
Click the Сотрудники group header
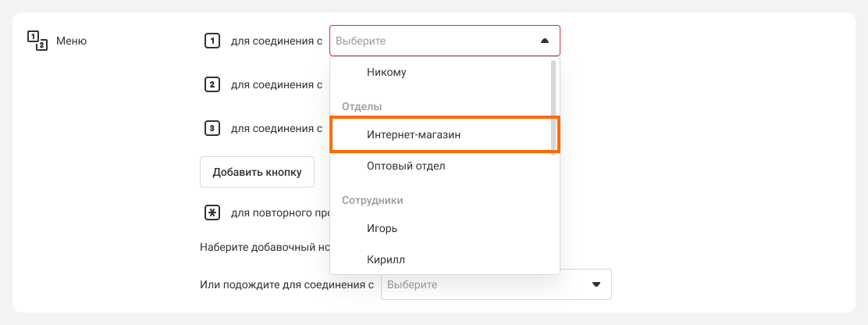[372, 200]
